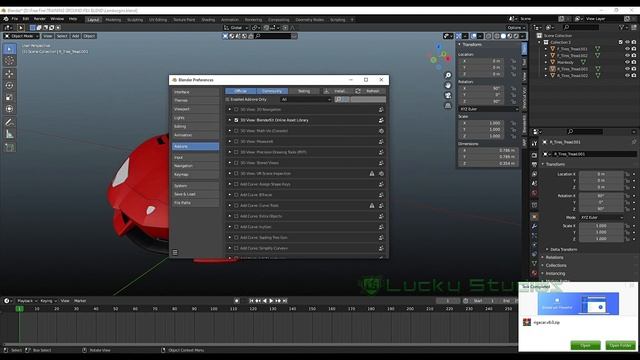Open the Blender logo menu
This screenshot has height=360, width=640.
pyautogui.click(x=6, y=19)
